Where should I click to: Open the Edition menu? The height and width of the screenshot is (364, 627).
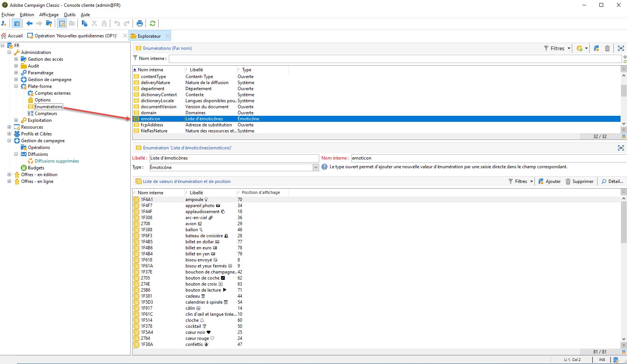[x=27, y=15]
